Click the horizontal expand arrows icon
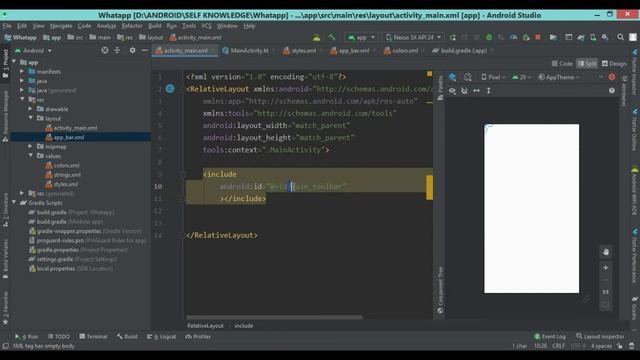640x360 pixels. point(476,91)
